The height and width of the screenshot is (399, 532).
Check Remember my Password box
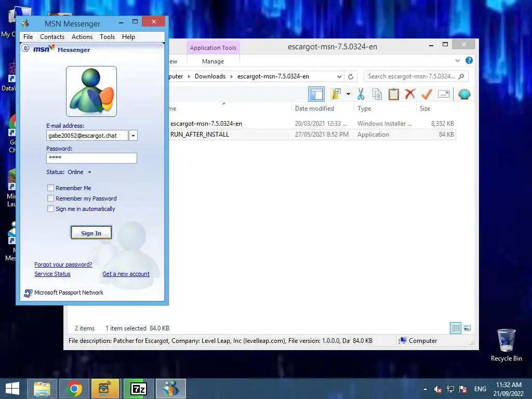[50, 198]
